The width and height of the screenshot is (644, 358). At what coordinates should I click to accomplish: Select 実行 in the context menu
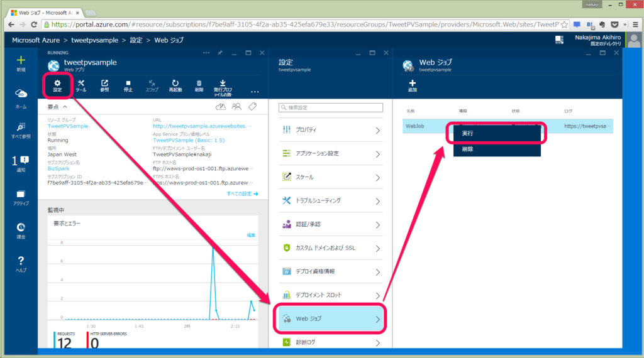click(x=497, y=133)
